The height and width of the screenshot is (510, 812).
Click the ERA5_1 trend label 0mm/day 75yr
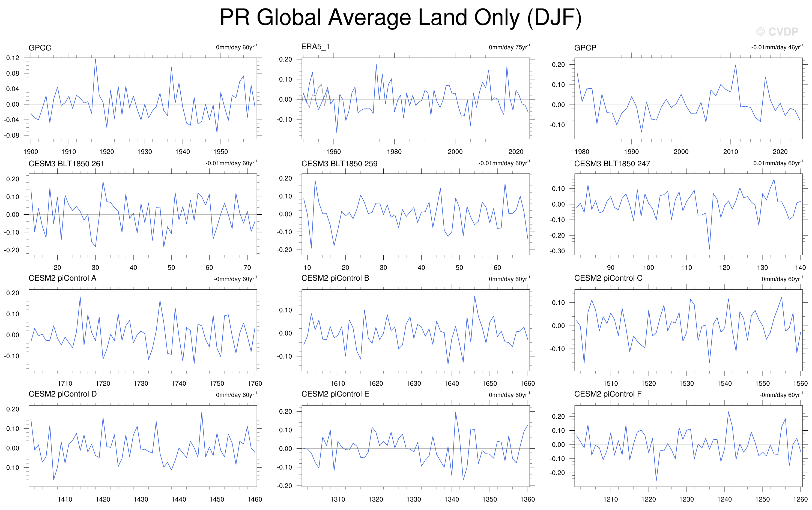(x=509, y=47)
